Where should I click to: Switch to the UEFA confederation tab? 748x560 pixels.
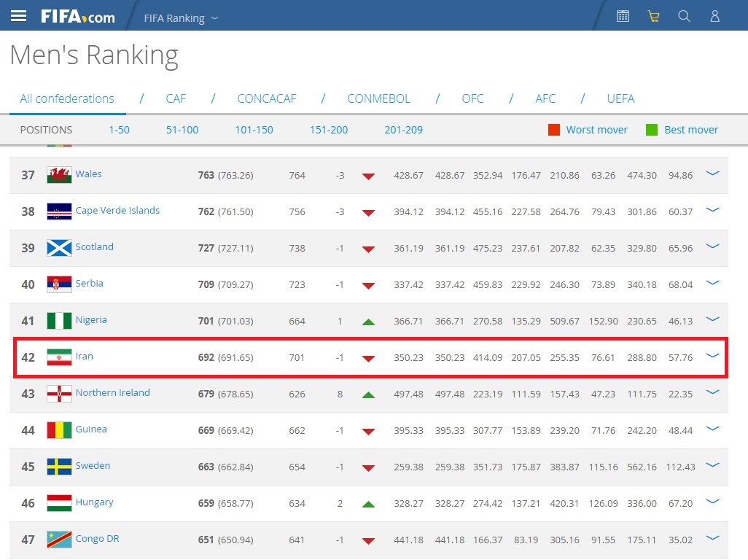(x=620, y=98)
